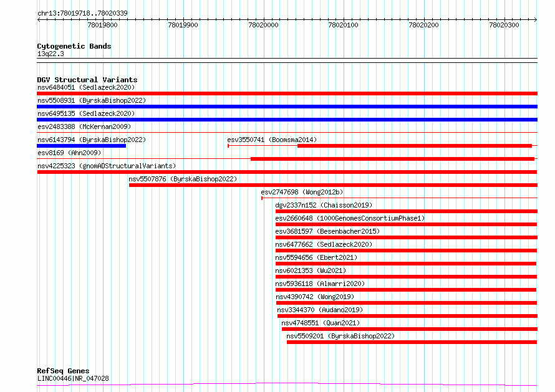The image size is (555, 392).
Task: Click the Cytogenetic Bands track title
Action: [74, 46]
